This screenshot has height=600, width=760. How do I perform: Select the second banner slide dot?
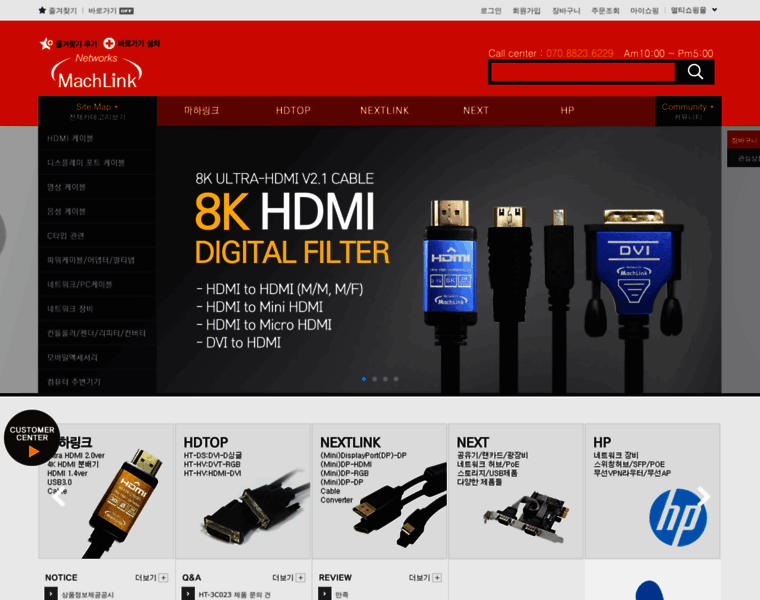click(x=375, y=379)
